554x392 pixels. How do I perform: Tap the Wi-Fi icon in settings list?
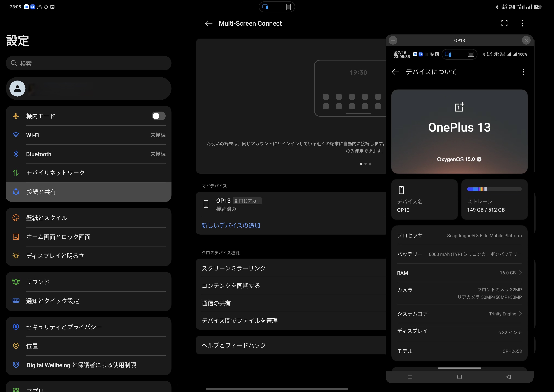pos(16,135)
